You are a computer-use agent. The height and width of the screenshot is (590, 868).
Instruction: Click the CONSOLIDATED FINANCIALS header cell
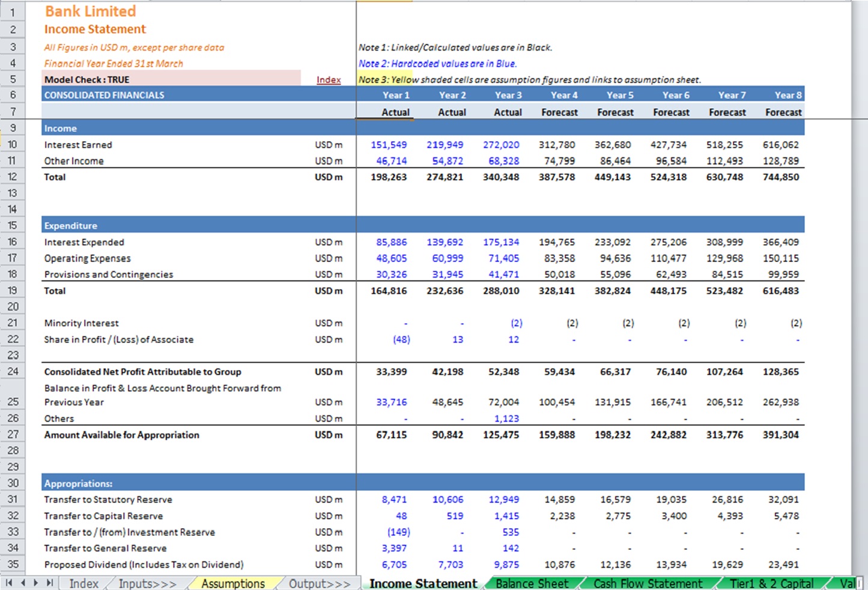104,95
